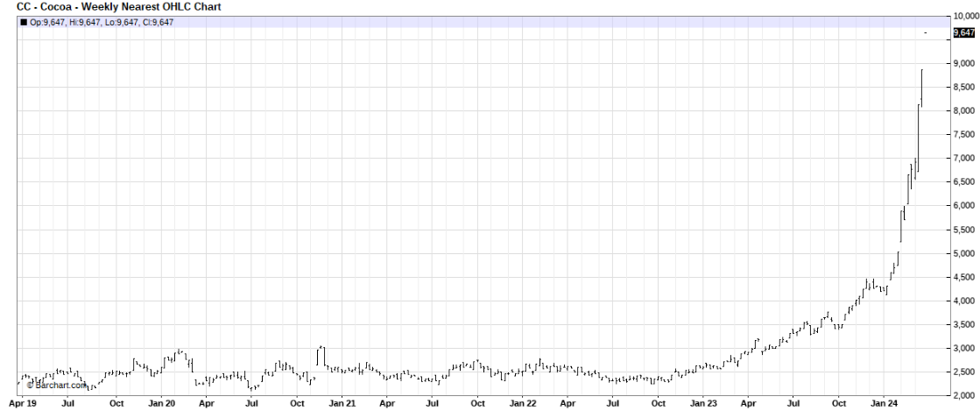
Task: Click the black legend square beside Op:9,647
Action: click(x=23, y=23)
